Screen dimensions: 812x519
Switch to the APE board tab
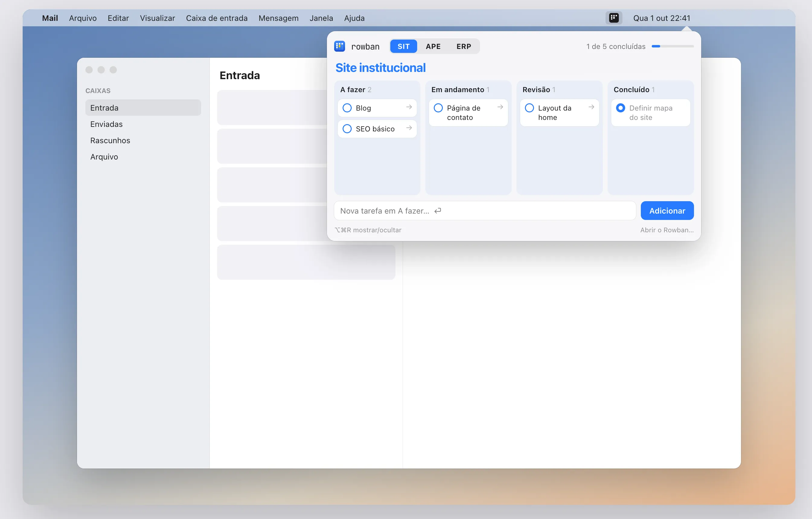pyautogui.click(x=433, y=46)
